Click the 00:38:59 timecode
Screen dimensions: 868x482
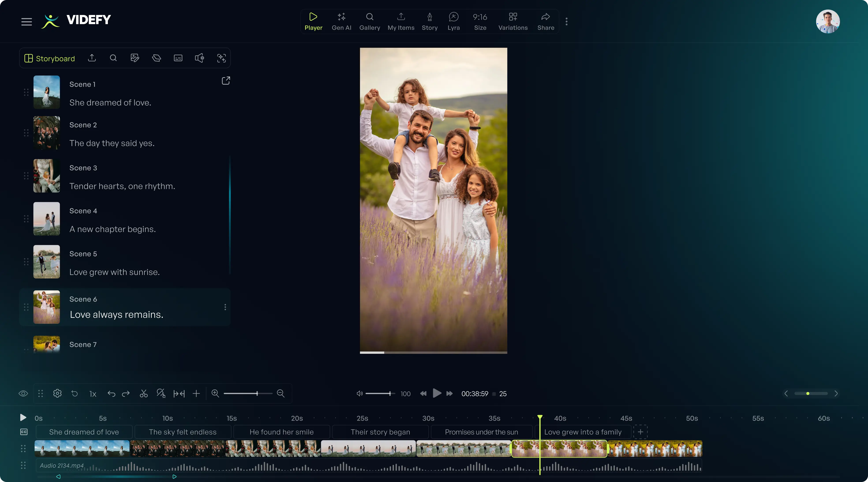[475, 394]
